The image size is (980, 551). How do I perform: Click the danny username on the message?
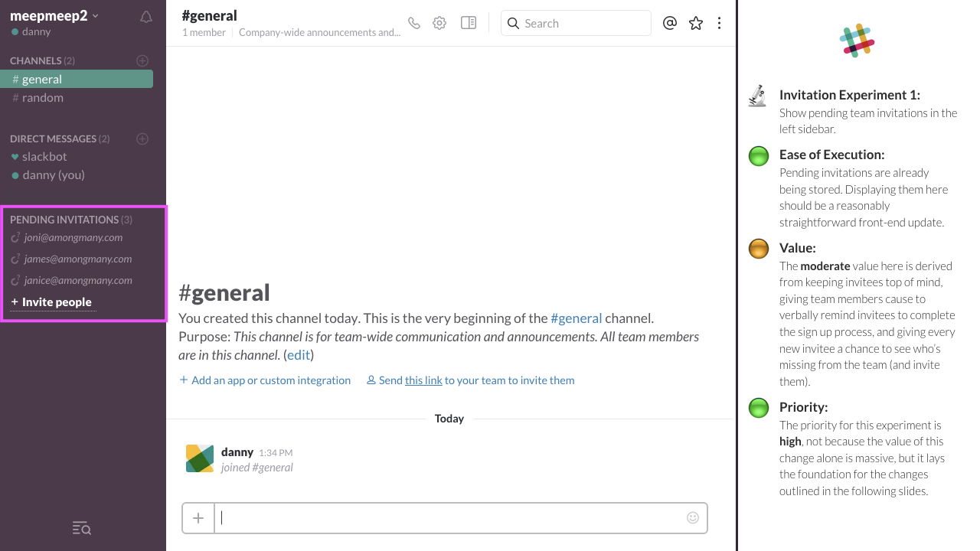click(x=237, y=452)
